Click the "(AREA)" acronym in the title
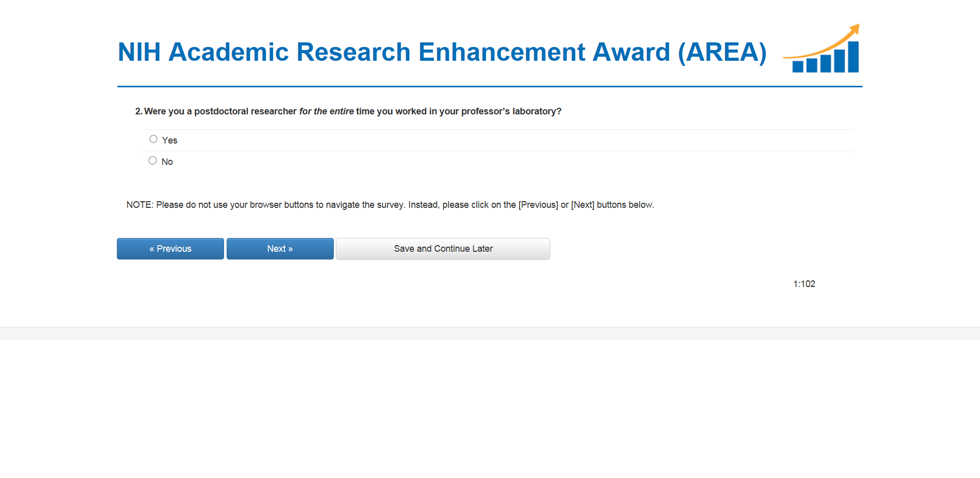The height and width of the screenshot is (478, 980). coord(722,52)
